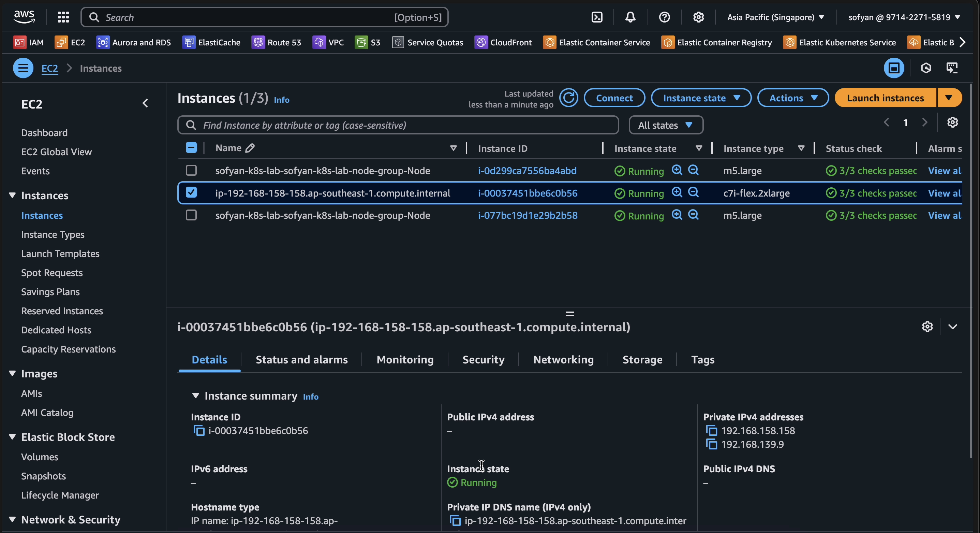Viewport: 980px width, 533px height.
Task: Open Volumes in sidebar
Action: [x=40, y=457]
